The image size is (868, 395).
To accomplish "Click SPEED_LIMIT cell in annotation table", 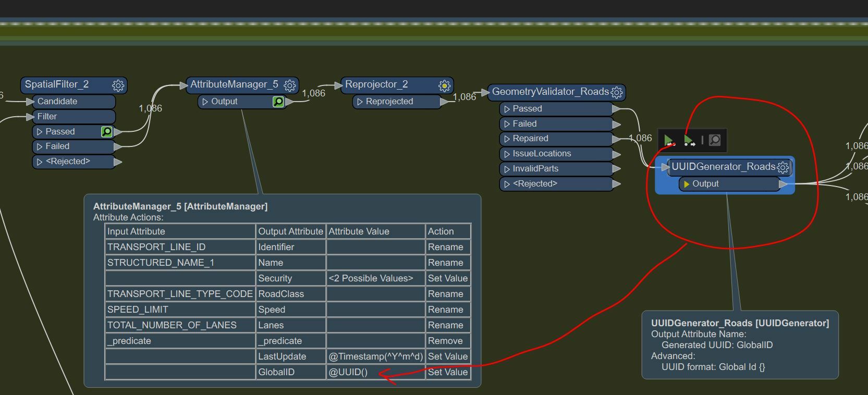I will pyautogui.click(x=180, y=310).
